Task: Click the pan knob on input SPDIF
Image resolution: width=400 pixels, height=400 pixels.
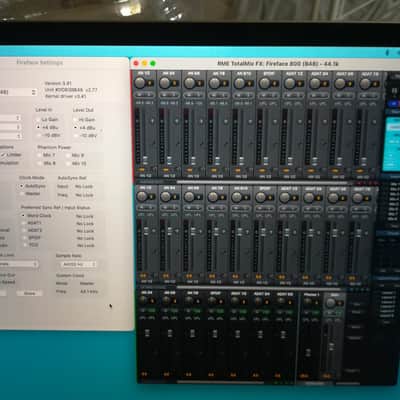Action: pyautogui.click(x=265, y=83)
